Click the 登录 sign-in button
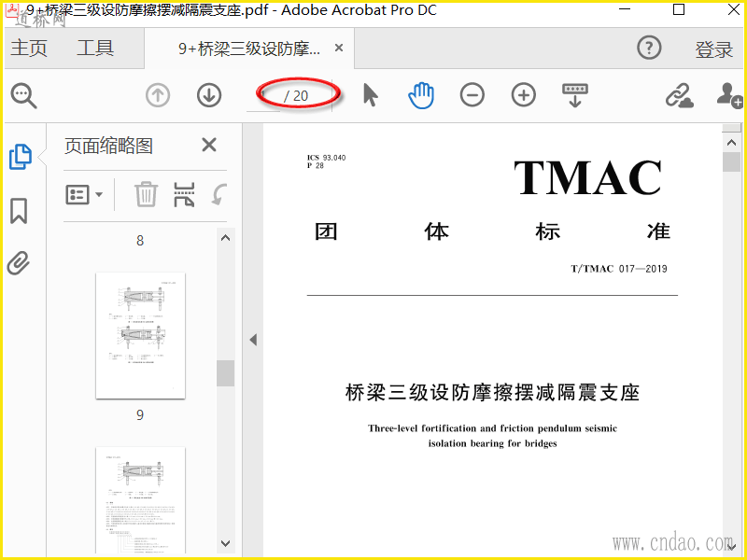 (713, 49)
